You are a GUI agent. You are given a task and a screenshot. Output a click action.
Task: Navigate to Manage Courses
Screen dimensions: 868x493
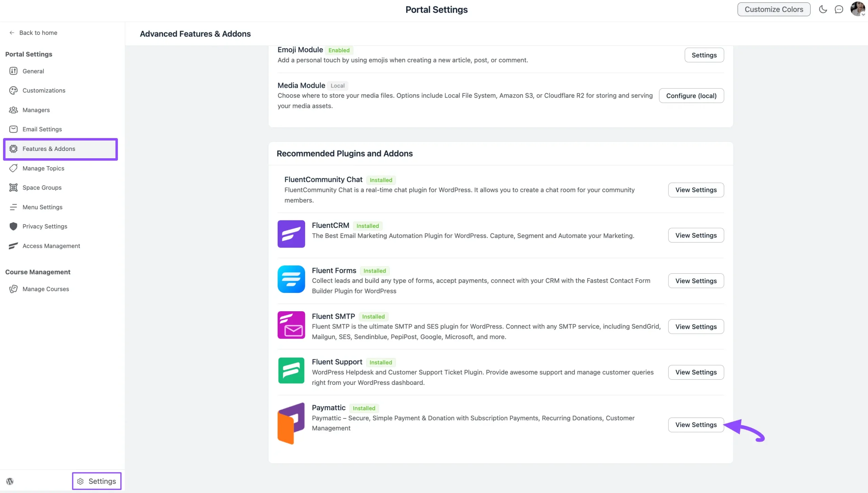click(46, 289)
